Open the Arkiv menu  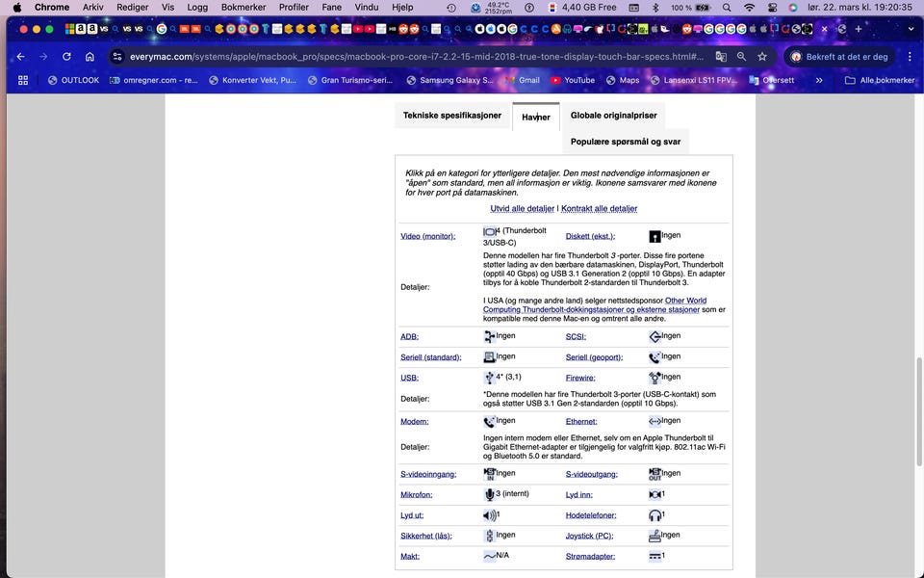click(x=93, y=8)
